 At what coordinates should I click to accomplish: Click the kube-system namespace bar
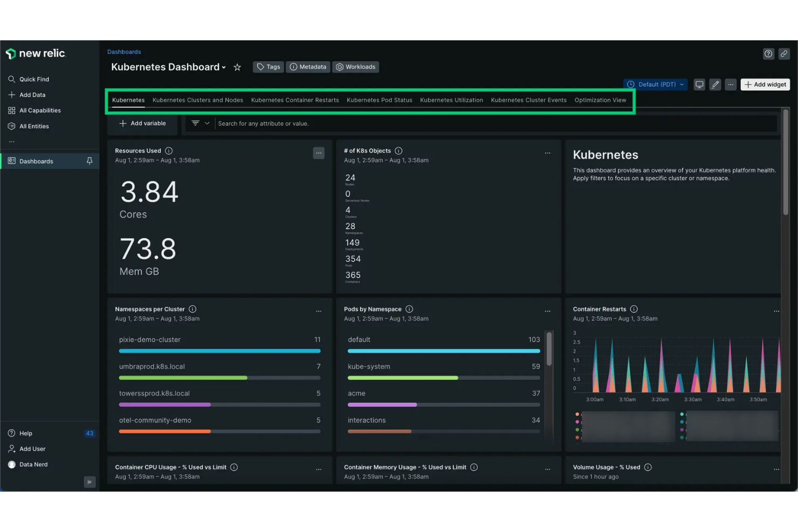click(444, 378)
